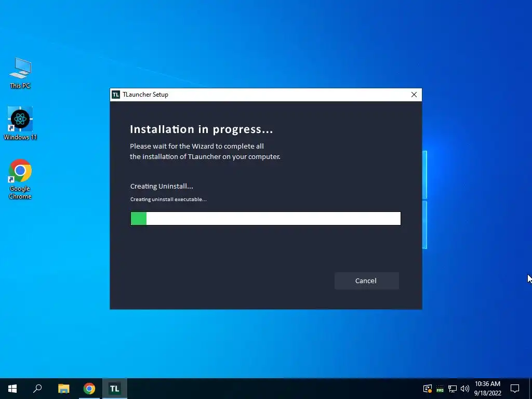This screenshot has width=532, height=399.
Task: Click the 'TLauncher Setup' window title
Action: pos(145,95)
